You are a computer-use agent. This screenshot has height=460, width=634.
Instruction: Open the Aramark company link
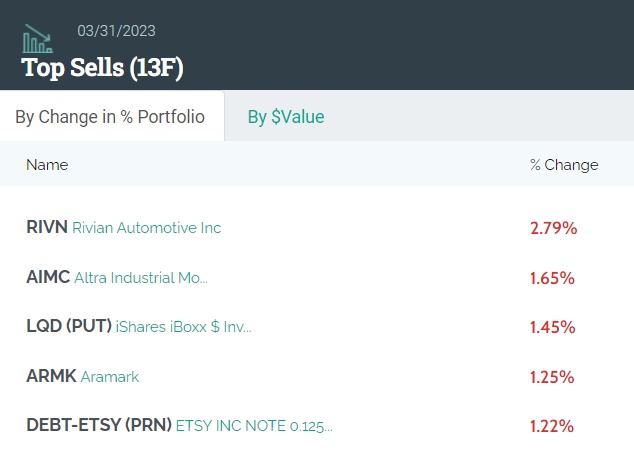[110, 377]
